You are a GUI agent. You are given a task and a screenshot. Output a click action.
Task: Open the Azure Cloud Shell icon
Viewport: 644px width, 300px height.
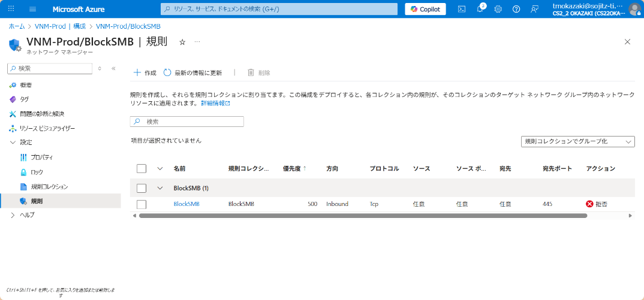click(462, 9)
